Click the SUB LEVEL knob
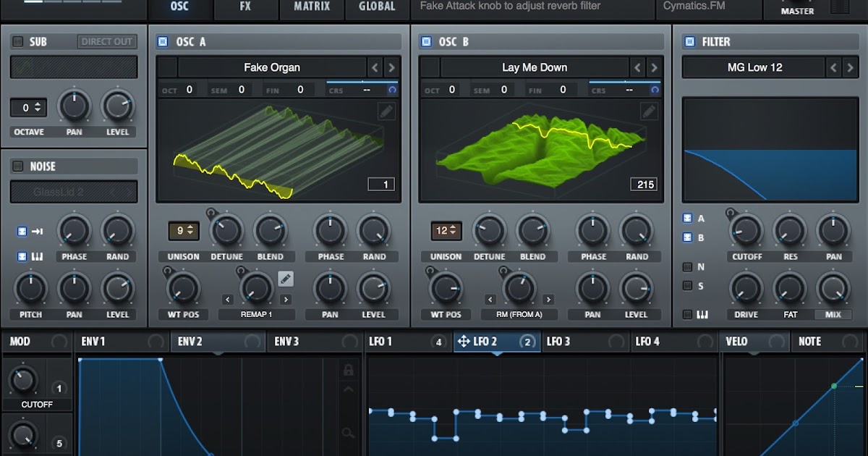The image size is (868, 456). tap(118, 106)
